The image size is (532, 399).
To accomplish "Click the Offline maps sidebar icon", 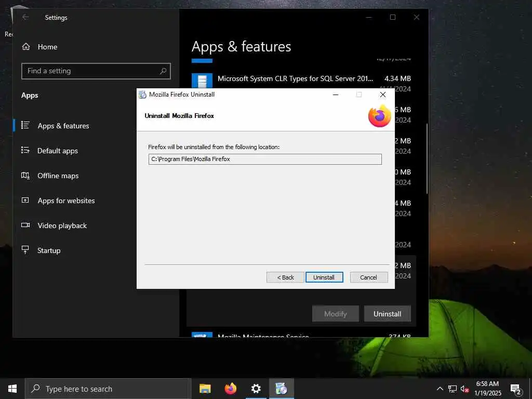I will point(25,176).
